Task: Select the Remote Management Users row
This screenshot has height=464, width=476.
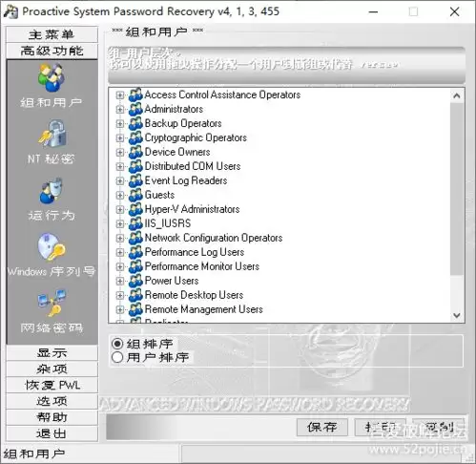Action: click(204, 309)
